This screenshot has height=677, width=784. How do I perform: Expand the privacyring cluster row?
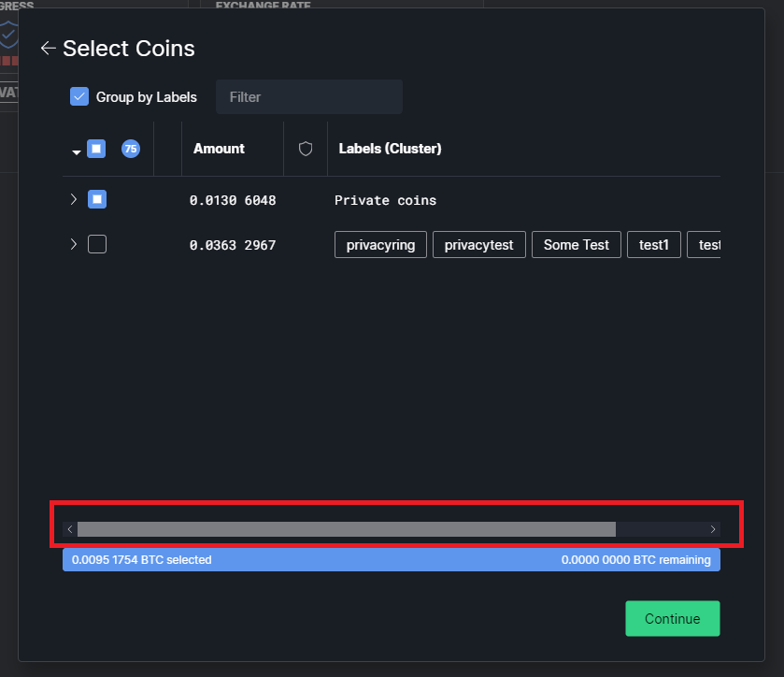point(74,244)
